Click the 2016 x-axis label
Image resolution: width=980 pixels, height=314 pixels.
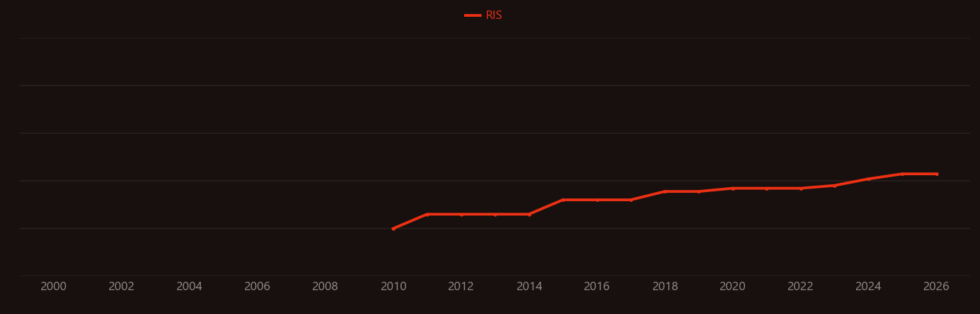597,287
